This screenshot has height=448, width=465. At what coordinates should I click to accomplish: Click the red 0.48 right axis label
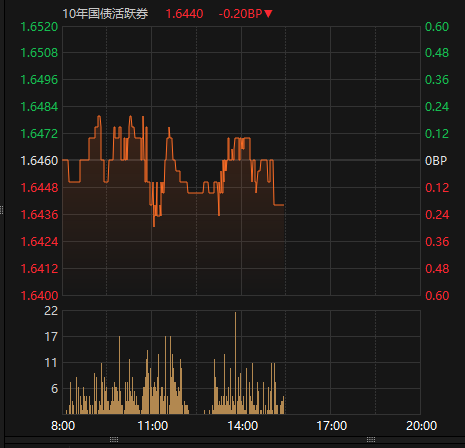click(437, 269)
